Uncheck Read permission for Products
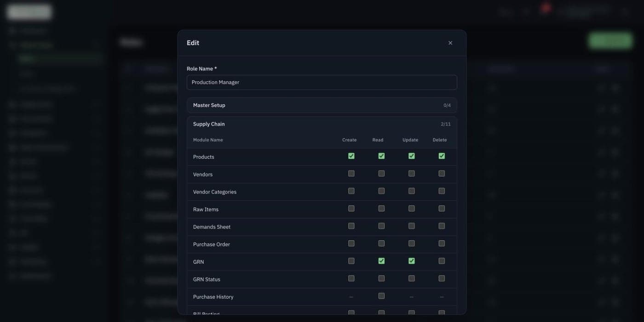Screen dimensions: 644x322 tap(381, 156)
